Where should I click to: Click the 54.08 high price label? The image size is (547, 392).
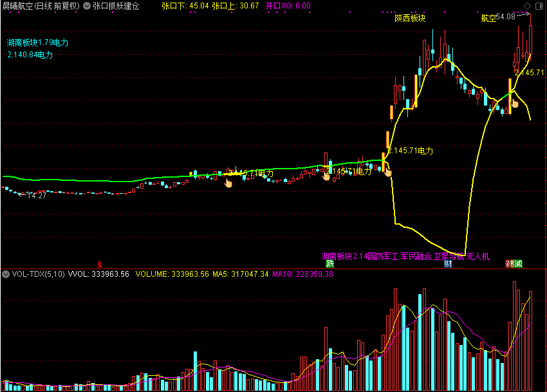(505, 16)
